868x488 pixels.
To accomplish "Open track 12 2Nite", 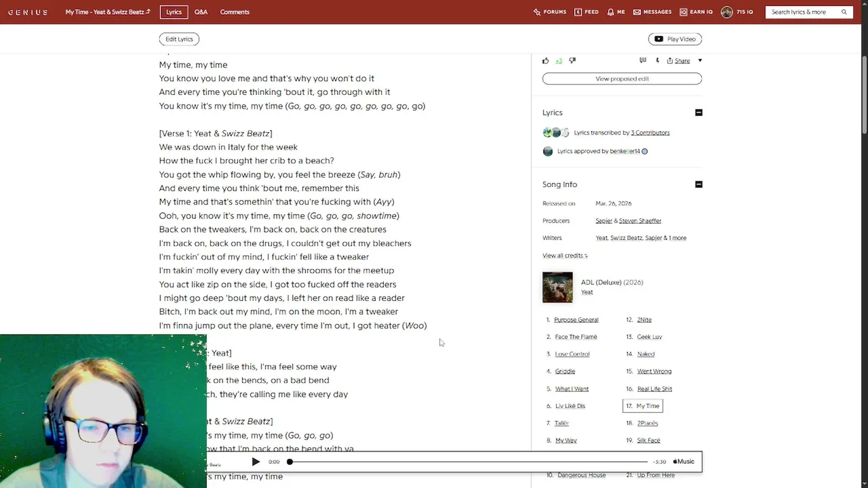I will [644, 320].
